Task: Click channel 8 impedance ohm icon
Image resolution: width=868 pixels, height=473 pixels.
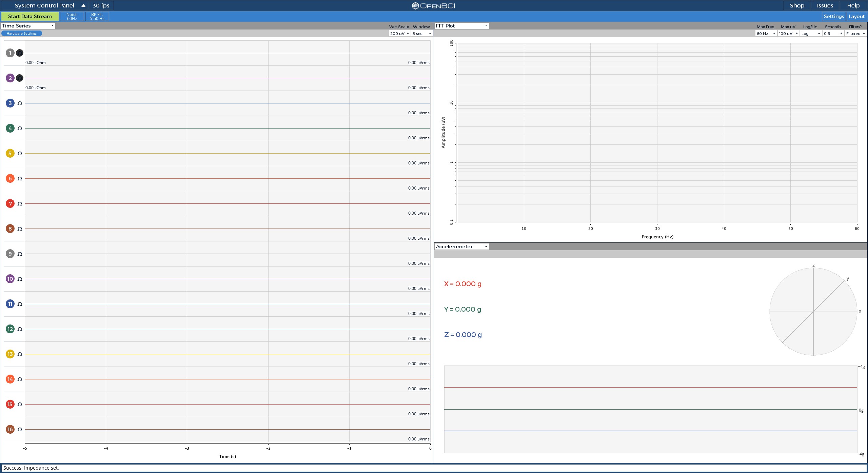Action: pos(20,229)
